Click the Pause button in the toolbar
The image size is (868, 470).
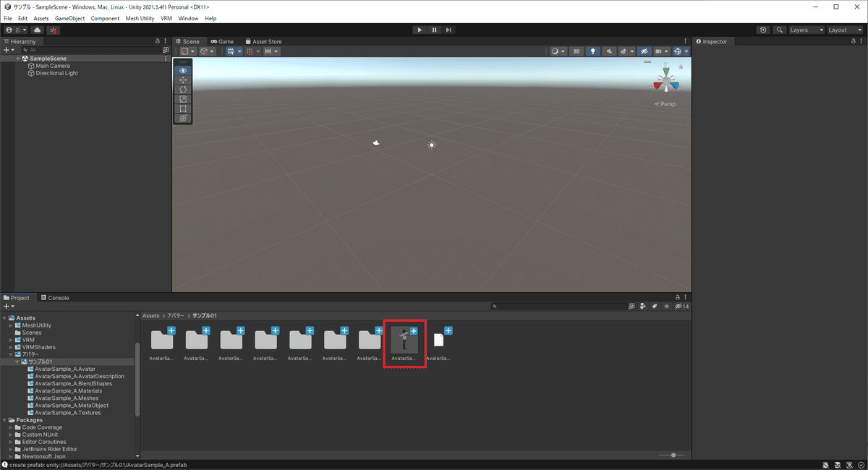click(434, 30)
